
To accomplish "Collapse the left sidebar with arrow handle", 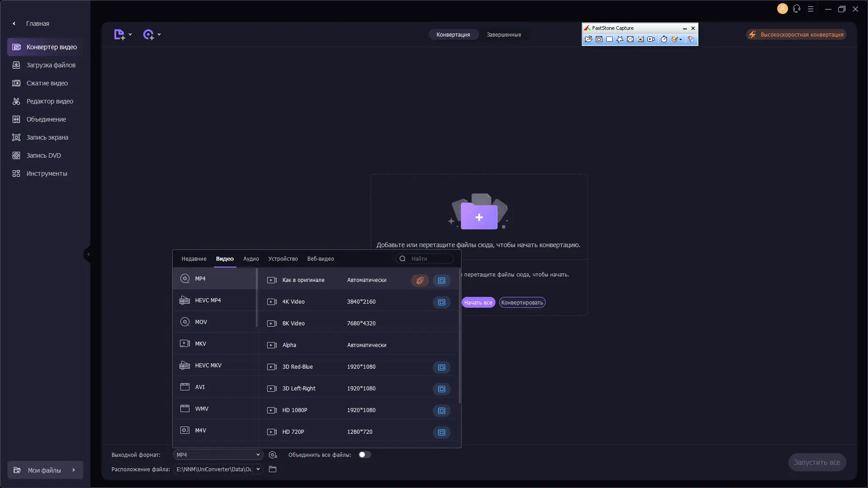I will coord(88,254).
